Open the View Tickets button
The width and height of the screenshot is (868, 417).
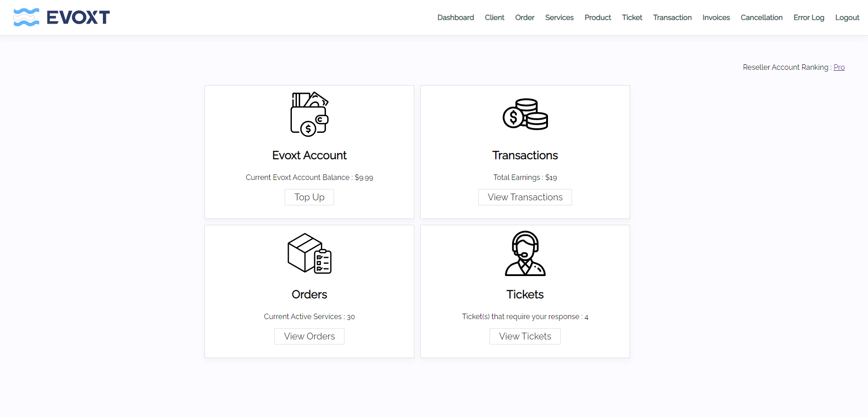coord(525,336)
